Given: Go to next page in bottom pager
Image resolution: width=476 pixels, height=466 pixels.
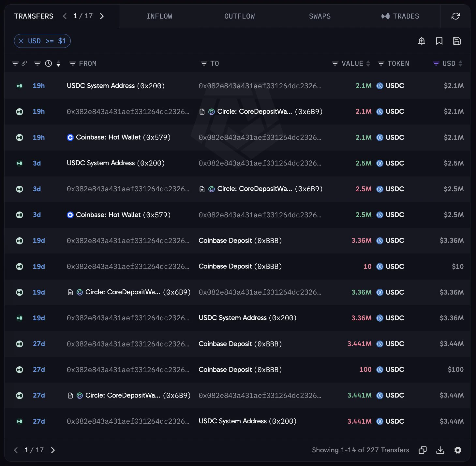Looking at the screenshot, I should (53, 450).
